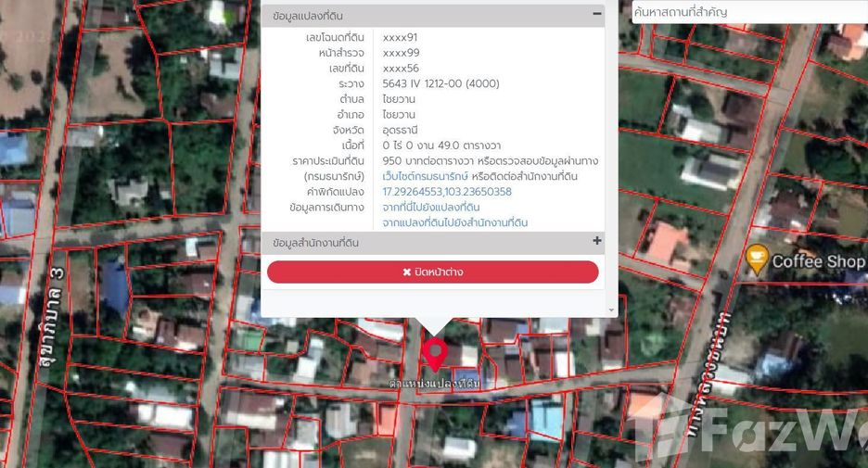Click the Coffee Shop map marker icon
Image resolution: width=868 pixels, height=468 pixels.
coord(756,259)
